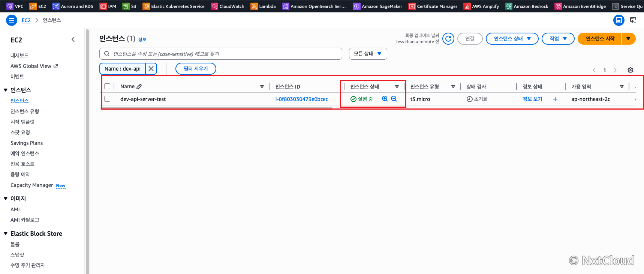Open the hamburger navigation menu

[x=12, y=20]
